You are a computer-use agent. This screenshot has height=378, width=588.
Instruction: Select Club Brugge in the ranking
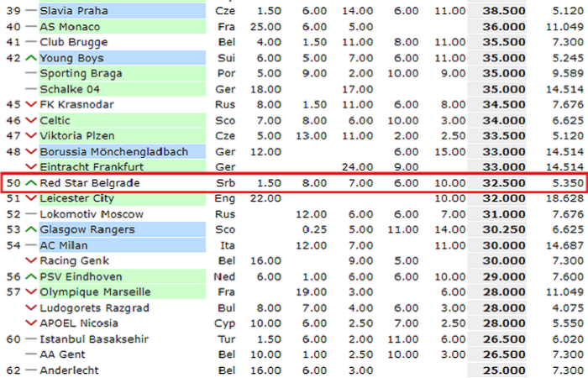(x=74, y=42)
